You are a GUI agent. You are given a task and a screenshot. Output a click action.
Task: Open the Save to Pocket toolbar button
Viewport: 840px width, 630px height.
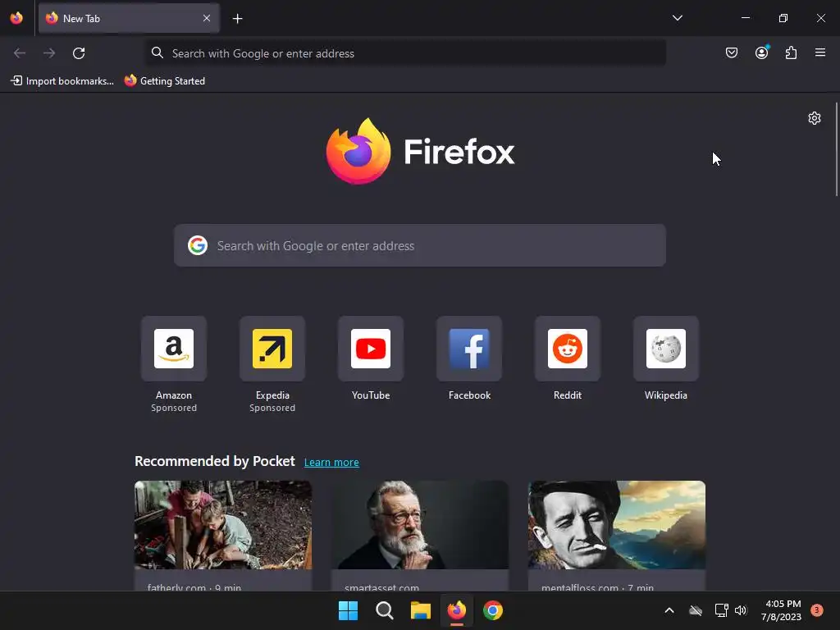click(x=731, y=52)
